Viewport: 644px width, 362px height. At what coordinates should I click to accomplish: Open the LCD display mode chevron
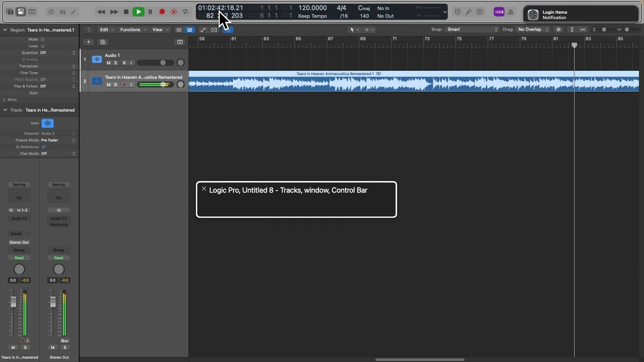[445, 12]
